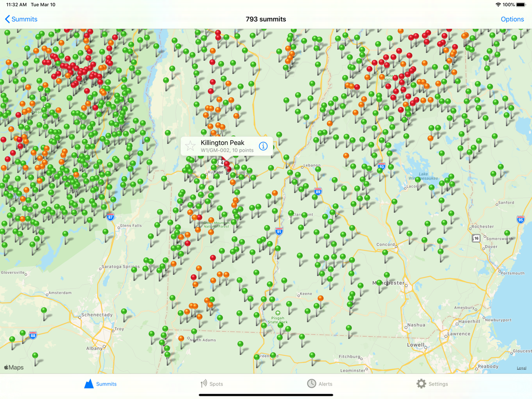The image size is (532, 399).
Task: Open the Options menu
Action: tap(512, 19)
